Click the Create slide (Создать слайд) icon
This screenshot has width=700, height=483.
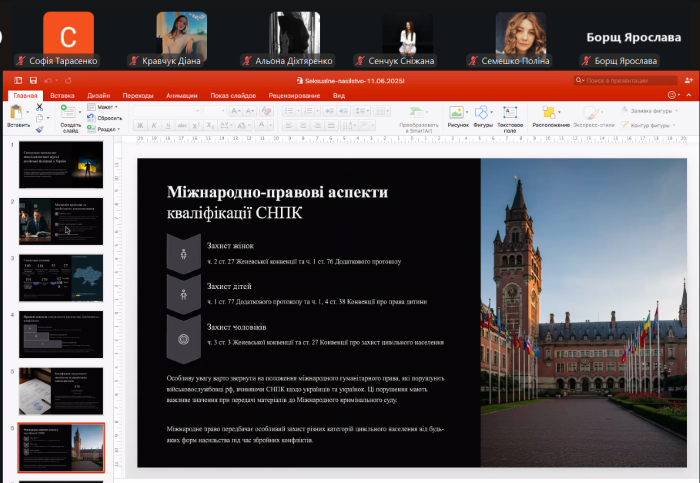click(69, 114)
